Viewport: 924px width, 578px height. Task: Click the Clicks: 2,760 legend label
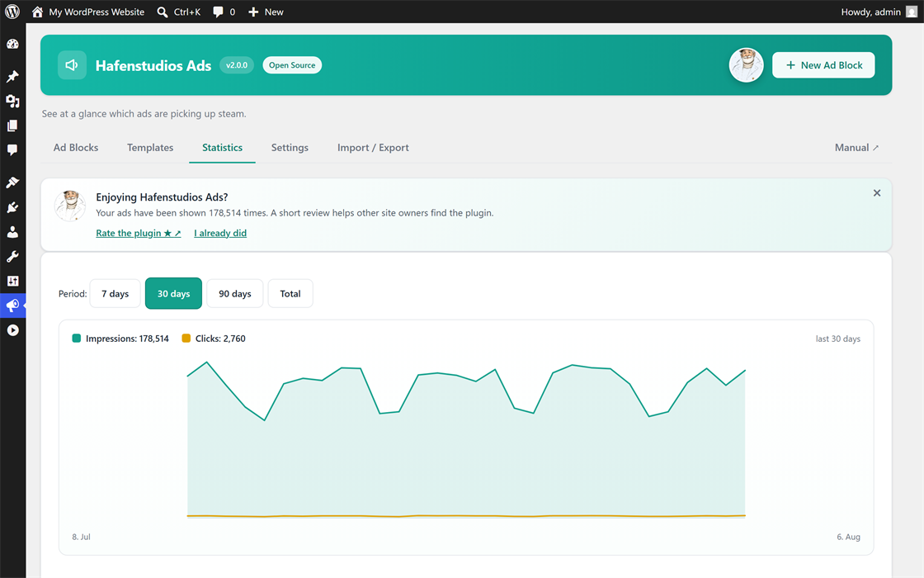(220, 339)
